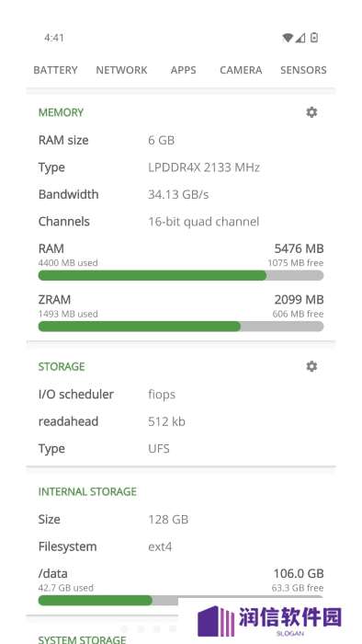Viewport: 362px width, 644px height.
Task: Tap the I/O scheduler fiops row
Action: 181,395
